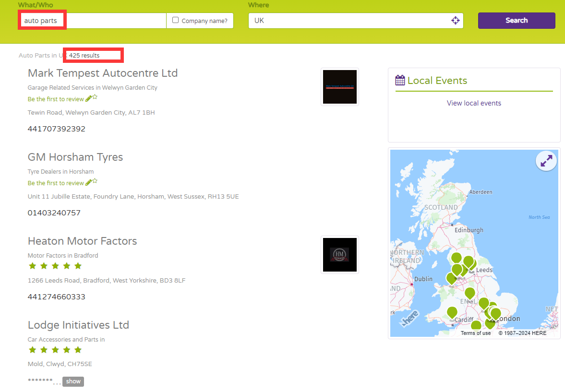Image resolution: width=565 pixels, height=392 pixels.
Task: Click address Mold, Clwyd, CH75SE
Action: [x=60, y=364]
